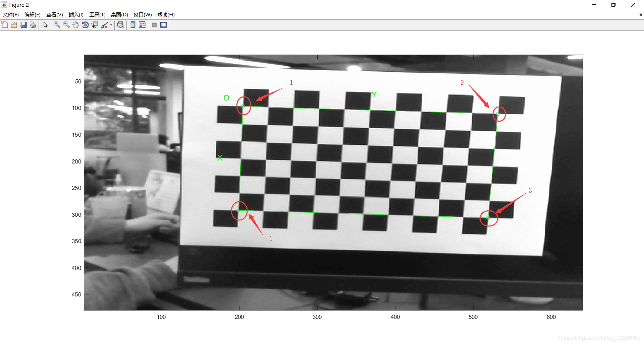Open a file with the folder icon
The width and height of the screenshot is (644, 344).
coord(14,25)
